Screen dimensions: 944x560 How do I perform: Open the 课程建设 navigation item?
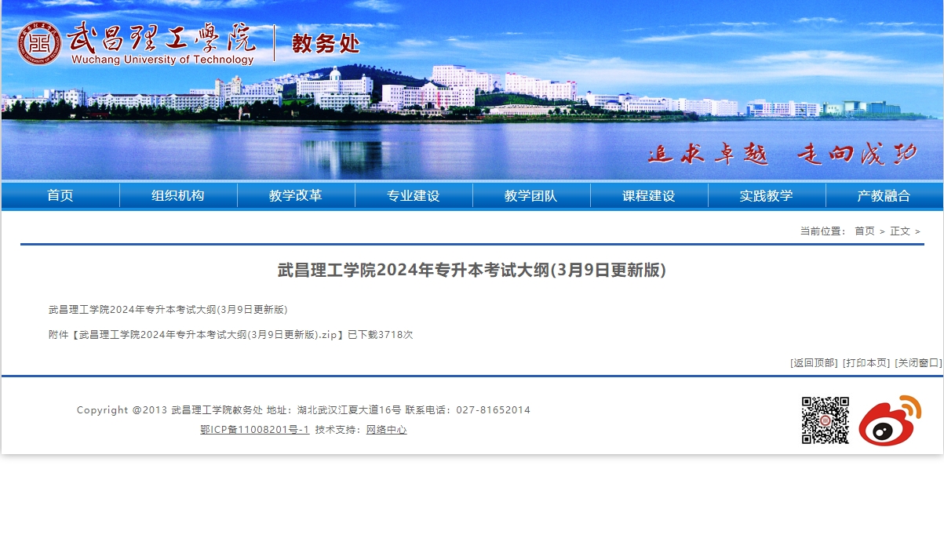click(649, 195)
